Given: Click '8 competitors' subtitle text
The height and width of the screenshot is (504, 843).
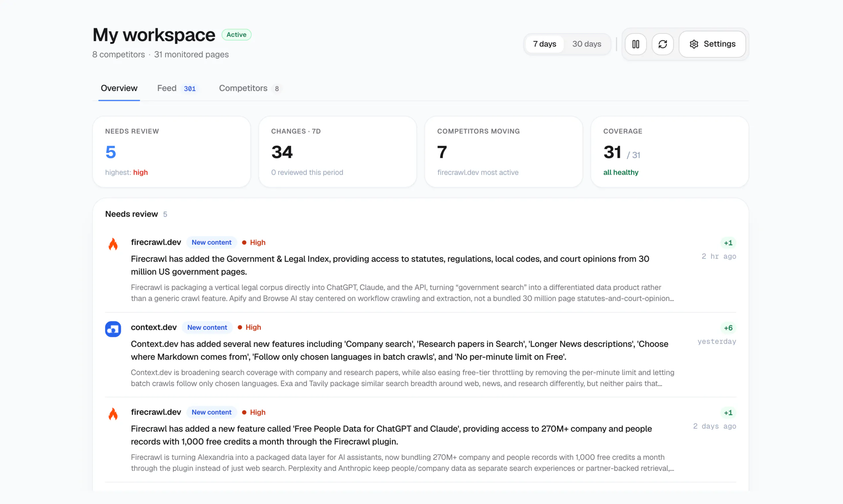Looking at the screenshot, I should pos(118,54).
